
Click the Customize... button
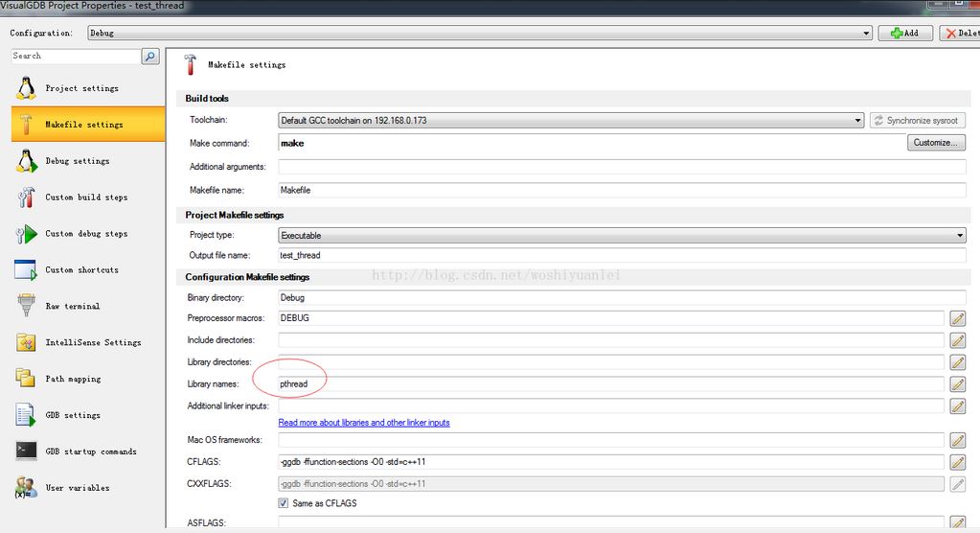coord(936,143)
